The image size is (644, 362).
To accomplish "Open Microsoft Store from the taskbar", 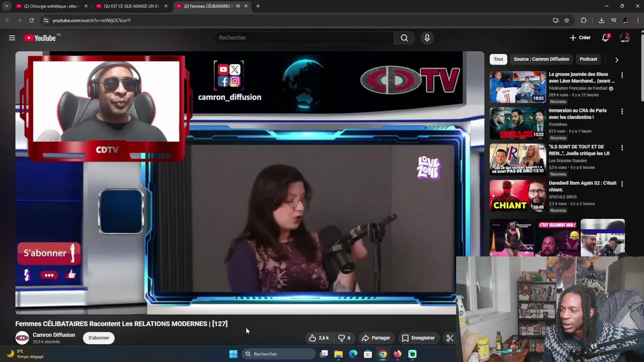I will coord(368,354).
